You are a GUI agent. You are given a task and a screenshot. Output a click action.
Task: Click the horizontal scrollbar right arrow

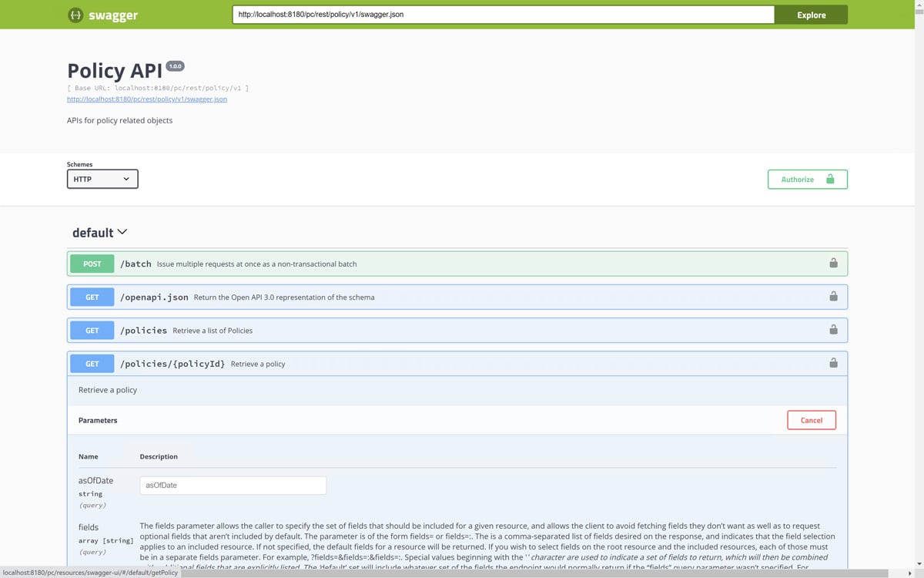(x=910, y=573)
